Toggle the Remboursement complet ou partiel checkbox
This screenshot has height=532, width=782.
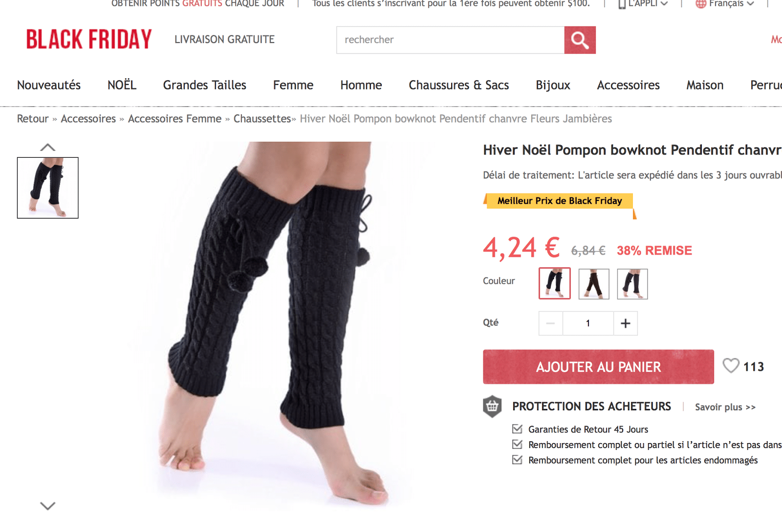tap(517, 445)
